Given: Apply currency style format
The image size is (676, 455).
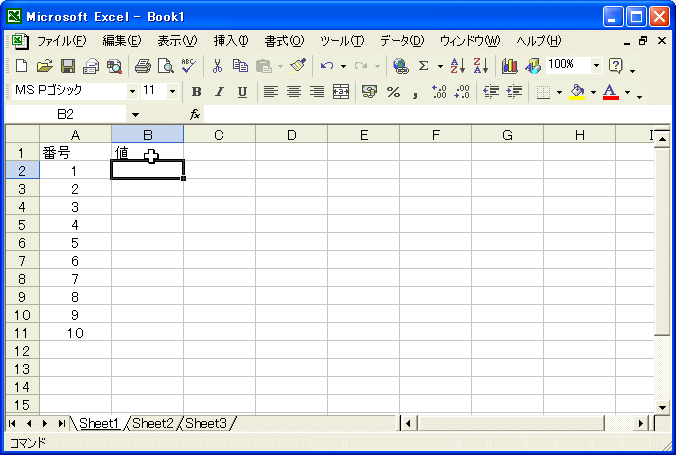Looking at the screenshot, I should (x=369, y=91).
